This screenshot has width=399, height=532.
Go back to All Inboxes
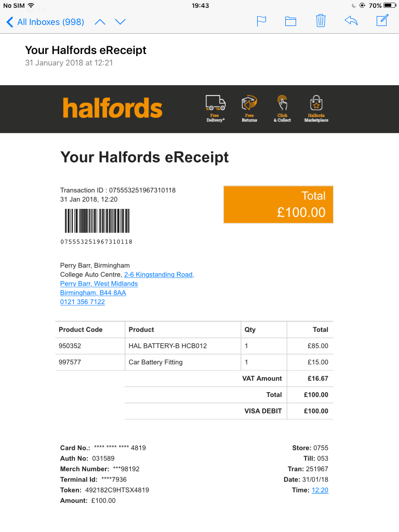[x=45, y=22]
